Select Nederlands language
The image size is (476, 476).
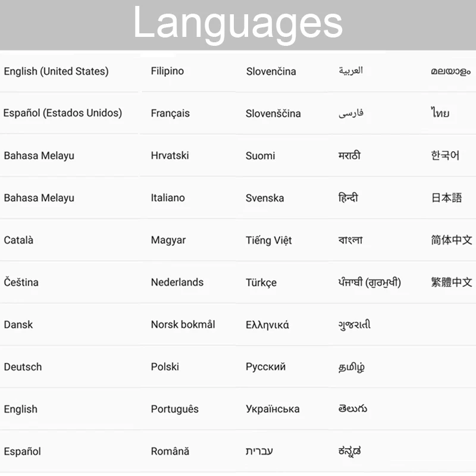pos(177,282)
